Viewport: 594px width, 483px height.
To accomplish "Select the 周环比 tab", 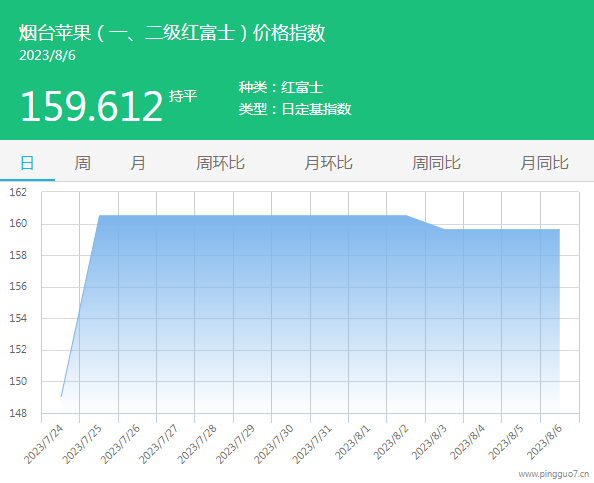I will click(x=220, y=163).
